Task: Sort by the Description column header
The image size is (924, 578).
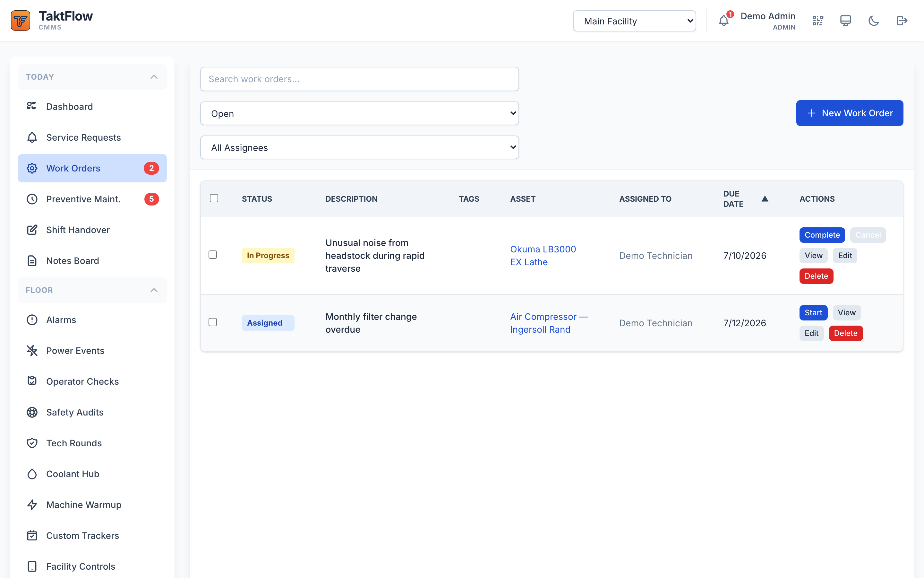Action: pyautogui.click(x=351, y=199)
